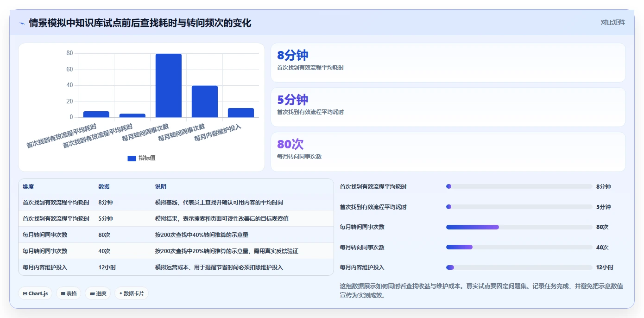Click the 12小时 cell in the table
Image resolution: width=644 pixels, height=318 pixels.
point(107,267)
